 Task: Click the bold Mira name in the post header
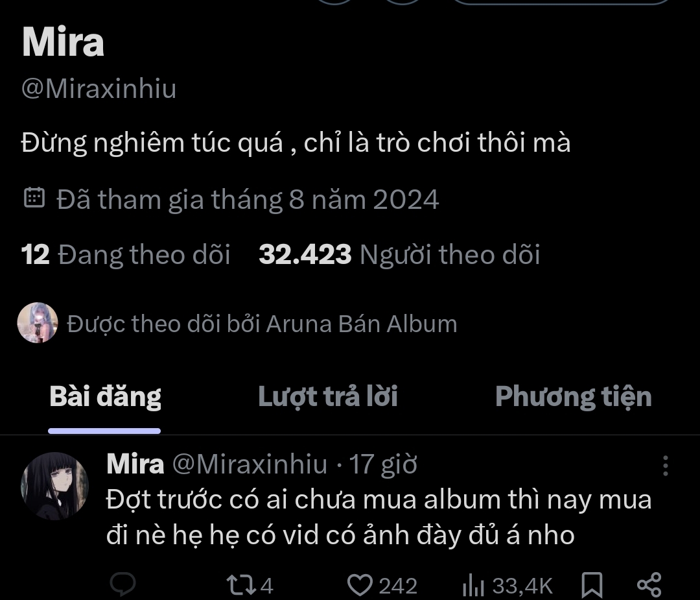135,464
